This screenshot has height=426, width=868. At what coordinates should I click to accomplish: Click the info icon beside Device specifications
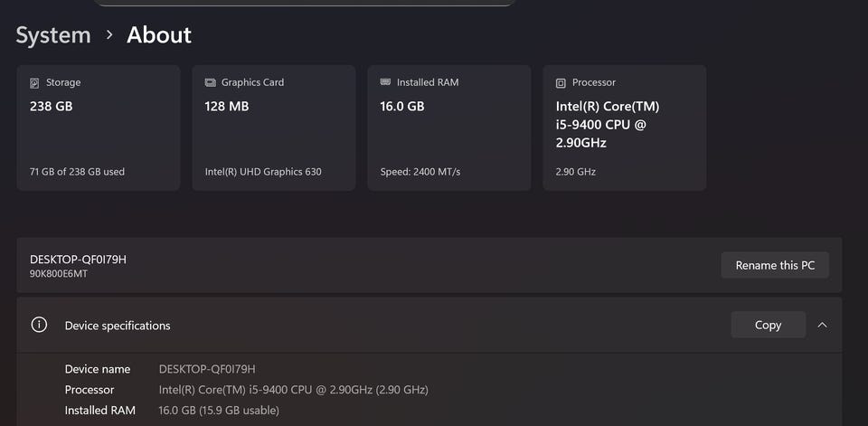(x=39, y=325)
